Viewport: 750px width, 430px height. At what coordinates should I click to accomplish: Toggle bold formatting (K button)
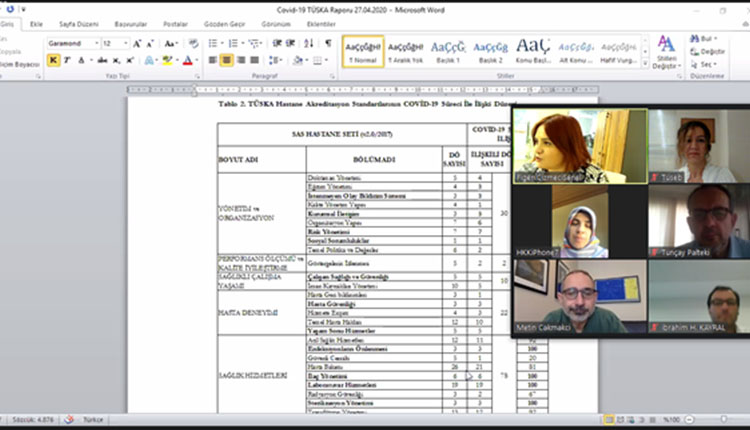[x=53, y=60]
